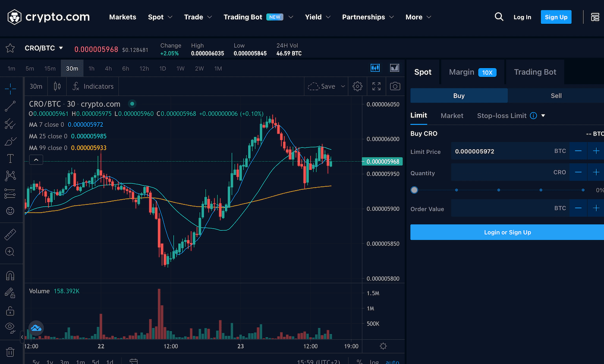Select the XABCD pattern tool
This screenshot has width=604, height=364.
[x=10, y=176]
